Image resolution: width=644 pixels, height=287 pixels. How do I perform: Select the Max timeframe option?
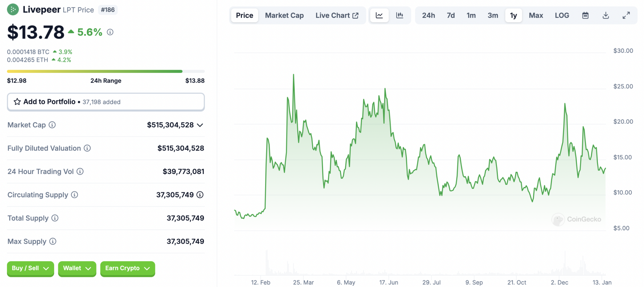click(x=536, y=15)
